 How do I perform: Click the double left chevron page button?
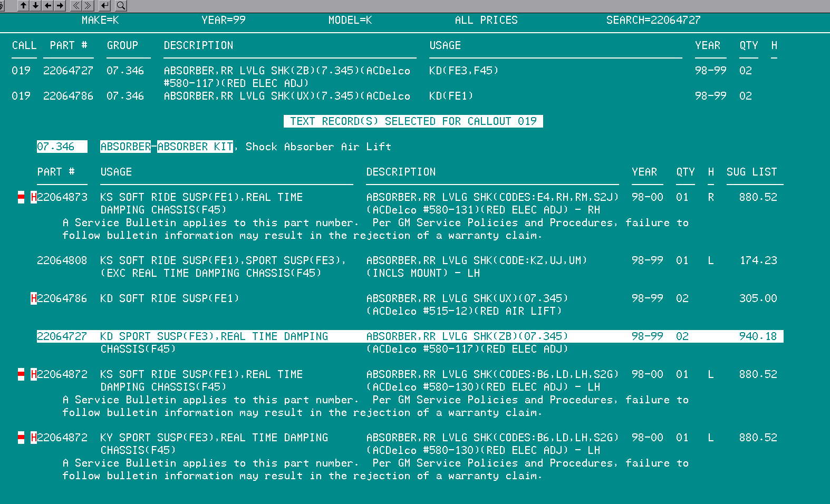pos(76,6)
